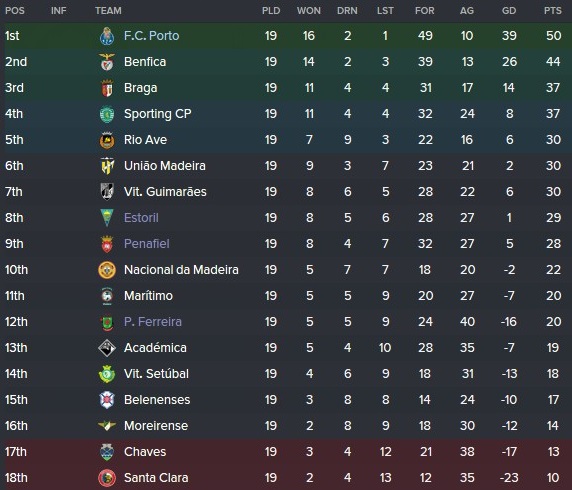
Task: Click the Santa Clara round crest
Action: click(x=107, y=478)
